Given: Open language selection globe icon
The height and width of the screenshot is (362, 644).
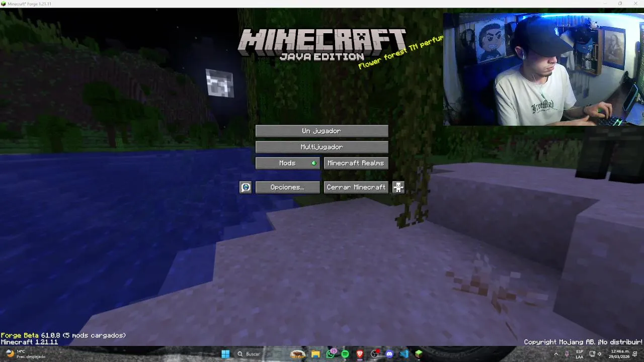Looking at the screenshot, I should coord(246,187).
